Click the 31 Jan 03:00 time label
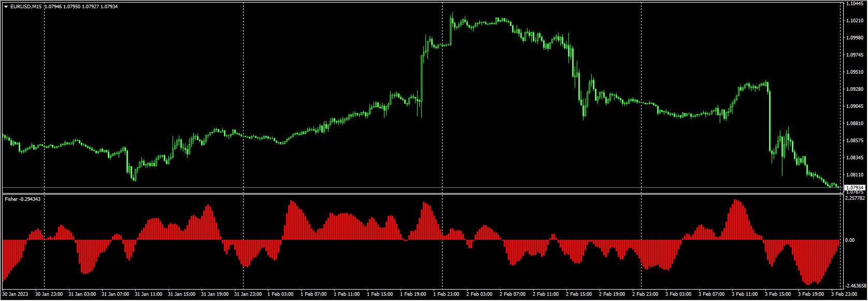The height and width of the screenshot is (301, 868). point(82,294)
